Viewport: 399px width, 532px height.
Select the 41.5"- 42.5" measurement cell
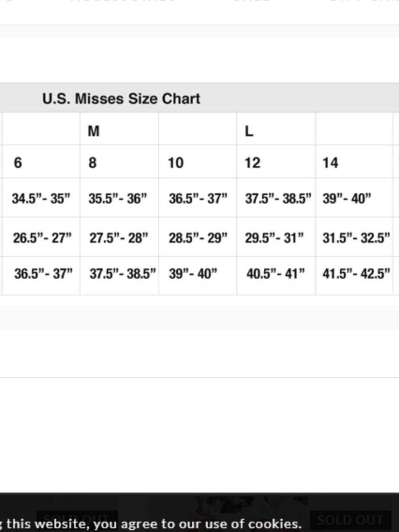point(354,275)
